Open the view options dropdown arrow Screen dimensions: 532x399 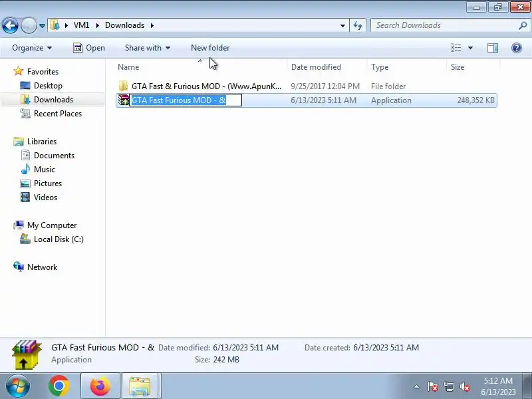click(x=470, y=48)
